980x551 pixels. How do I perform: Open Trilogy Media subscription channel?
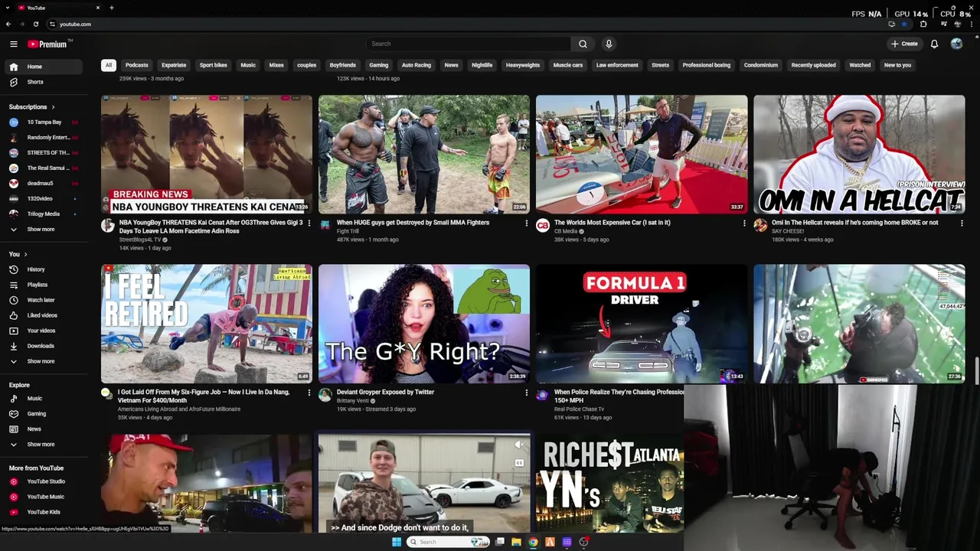[45, 214]
